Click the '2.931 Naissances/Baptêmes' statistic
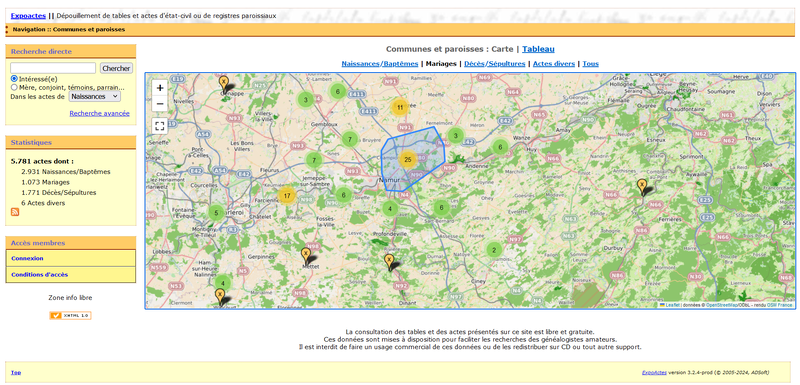This screenshot has height=385, width=800. tap(66, 172)
